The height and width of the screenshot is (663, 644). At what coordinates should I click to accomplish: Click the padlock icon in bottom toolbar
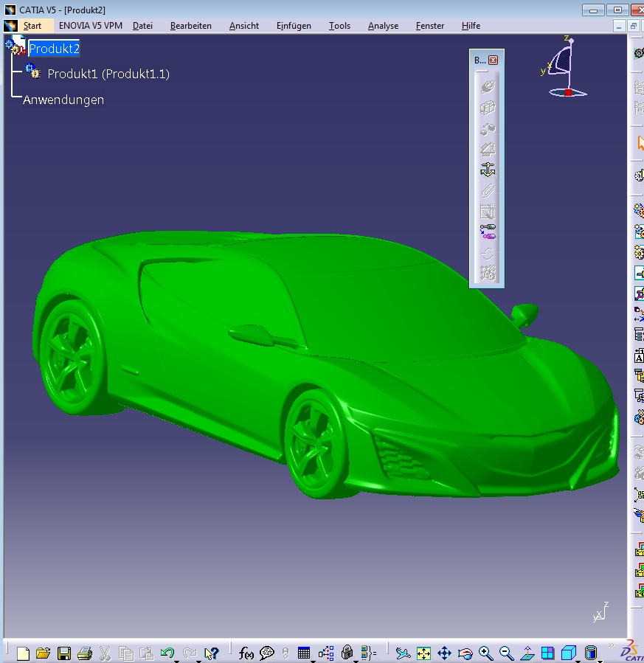[347, 653]
